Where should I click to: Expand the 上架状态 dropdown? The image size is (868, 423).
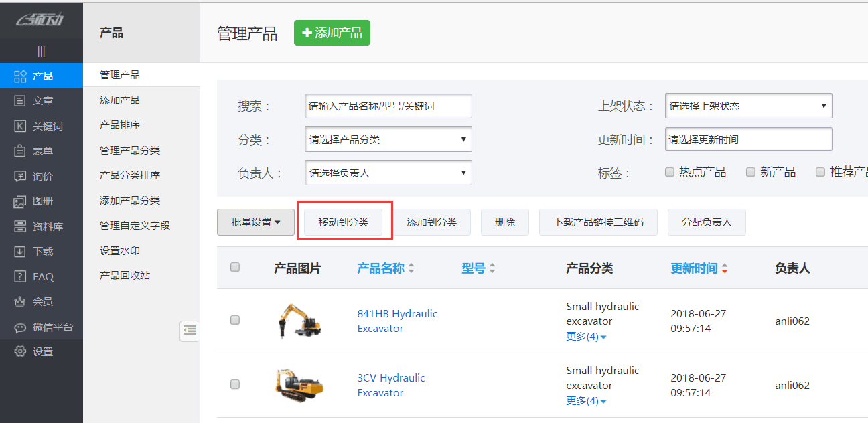748,106
